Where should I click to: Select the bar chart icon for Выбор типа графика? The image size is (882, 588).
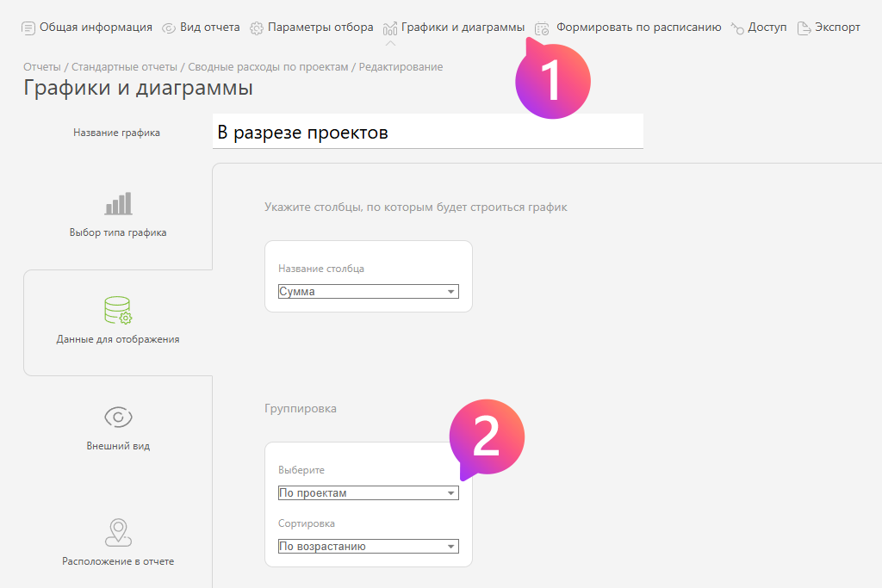118,204
